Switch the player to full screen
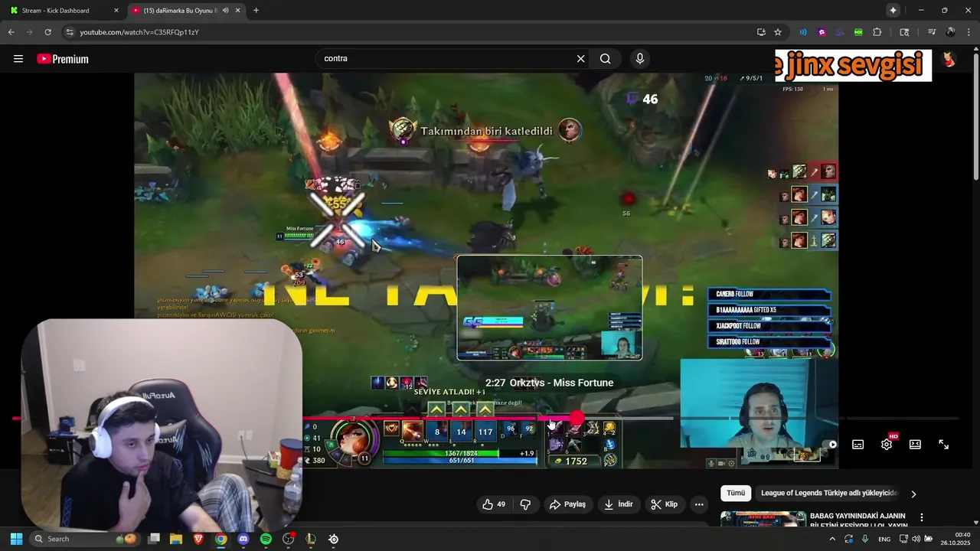980x551 pixels. pyautogui.click(x=944, y=445)
